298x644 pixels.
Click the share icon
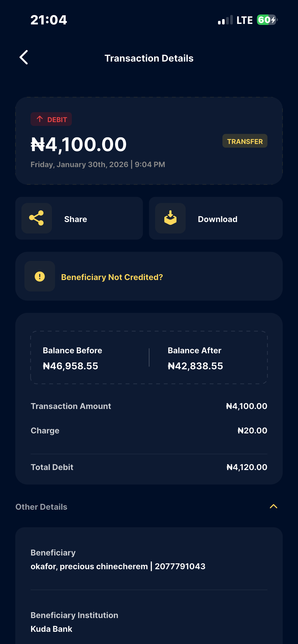[37, 218]
